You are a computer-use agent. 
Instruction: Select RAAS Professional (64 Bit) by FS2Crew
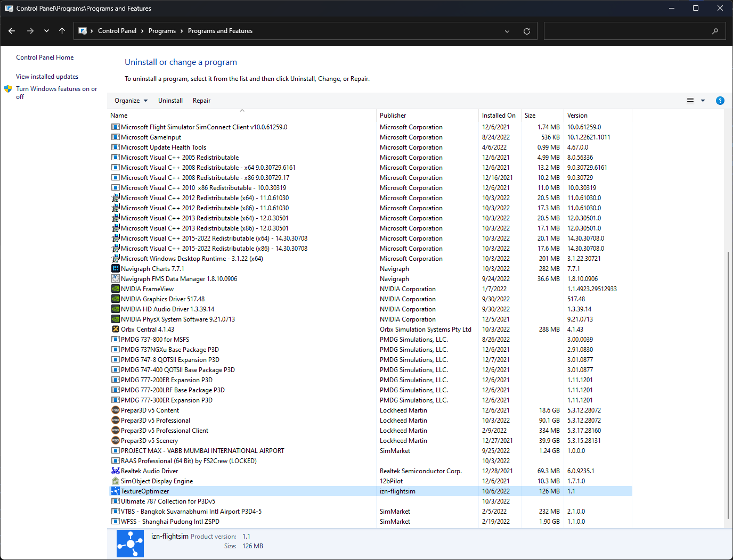point(370,461)
